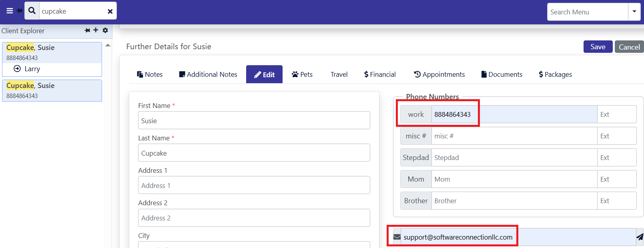
Task: Clear the cupcake search text
Action: [110, 12]
